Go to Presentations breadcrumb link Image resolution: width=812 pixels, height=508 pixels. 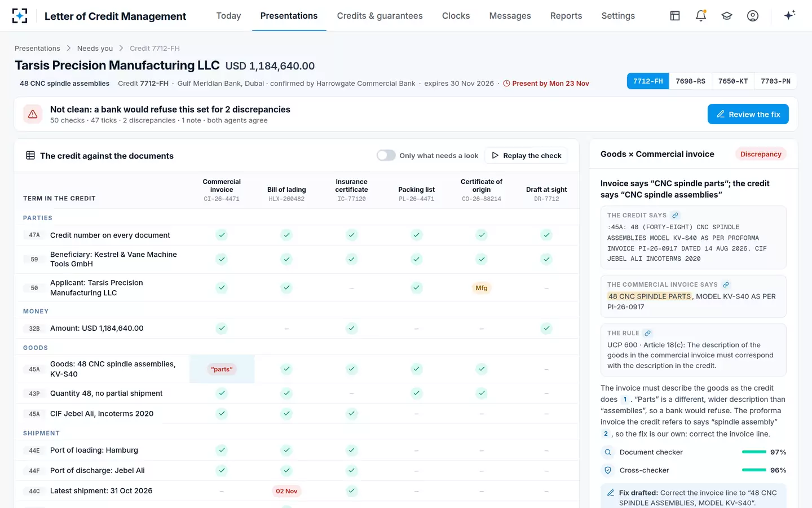pos(37,49)
